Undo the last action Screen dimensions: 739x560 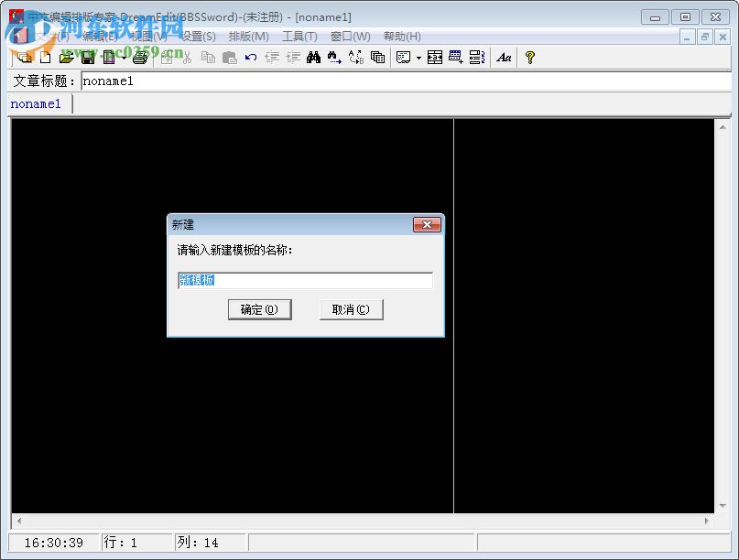250,57
